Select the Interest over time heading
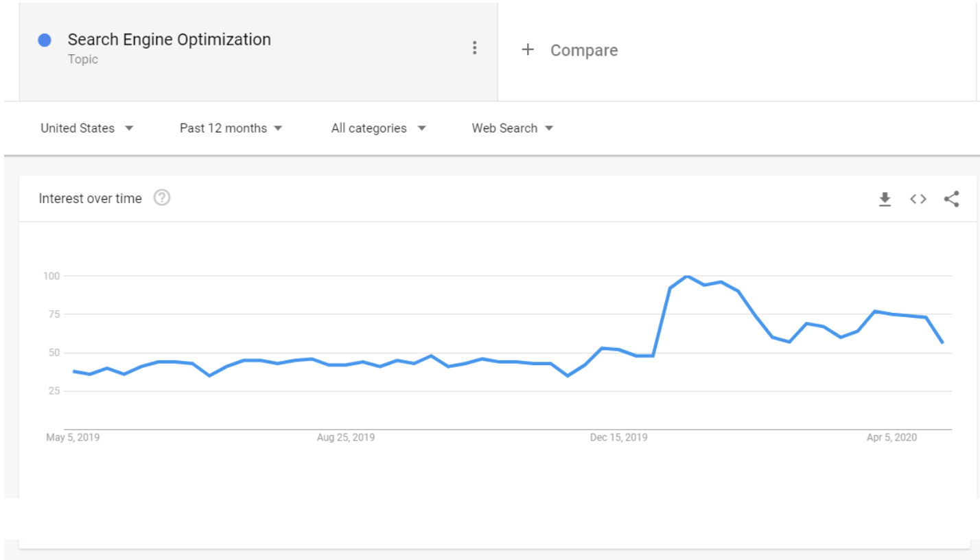980x560 pixels. coord(90,198)
